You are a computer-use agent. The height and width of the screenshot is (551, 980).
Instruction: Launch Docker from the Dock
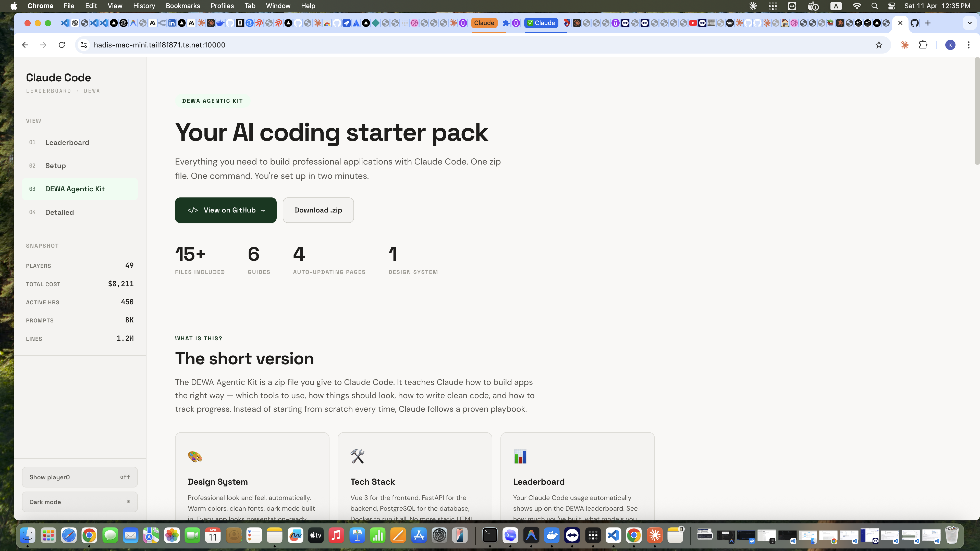coord(552,535)
